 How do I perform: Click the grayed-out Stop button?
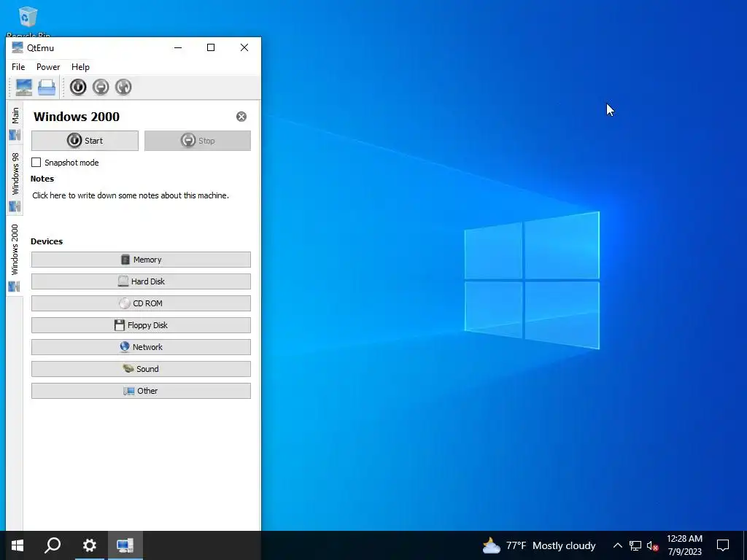point(198,141)
